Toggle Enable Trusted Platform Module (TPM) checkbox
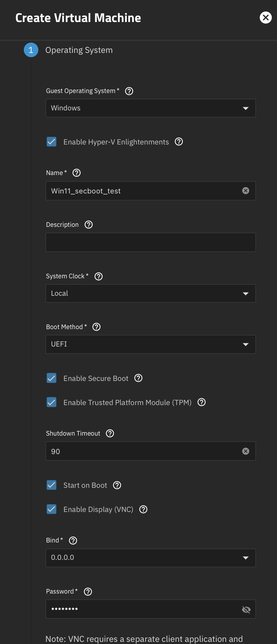The image size is (277, 644). 51,403
